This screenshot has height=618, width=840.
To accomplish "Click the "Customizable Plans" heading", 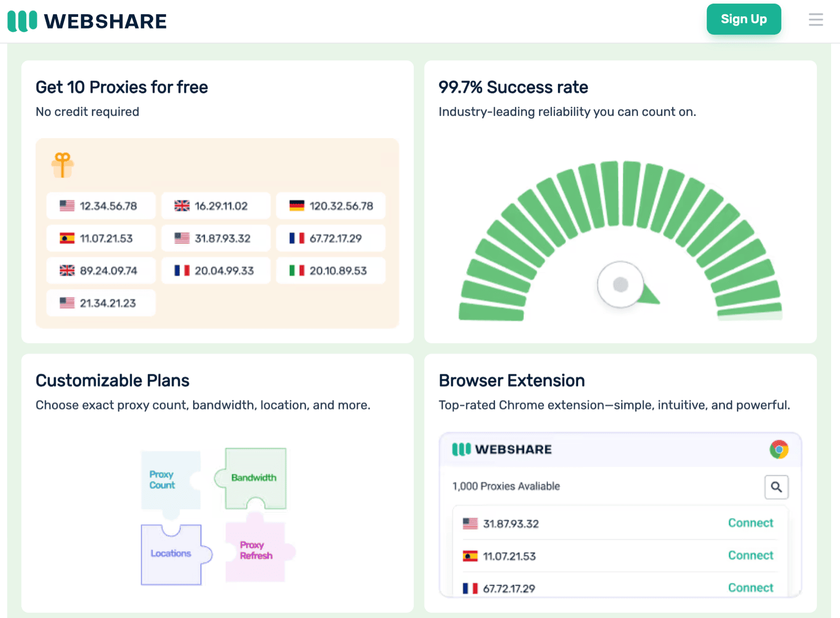I will pos(112,381).
